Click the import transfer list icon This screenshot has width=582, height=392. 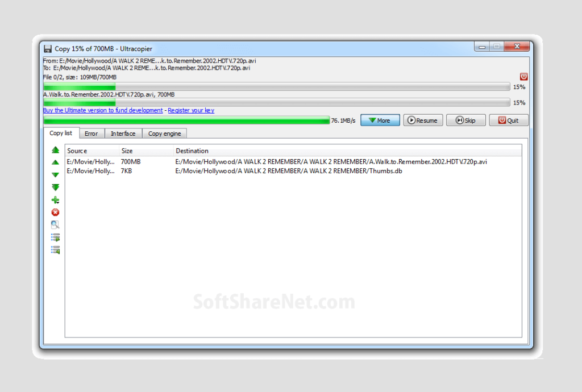tap(55, 250)
